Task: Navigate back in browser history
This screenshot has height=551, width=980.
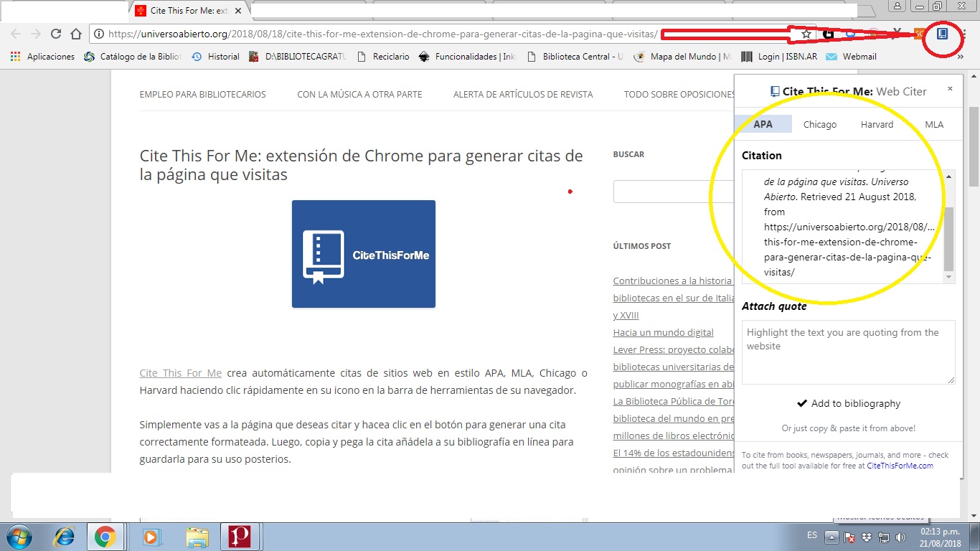Action: click(16, 34)
